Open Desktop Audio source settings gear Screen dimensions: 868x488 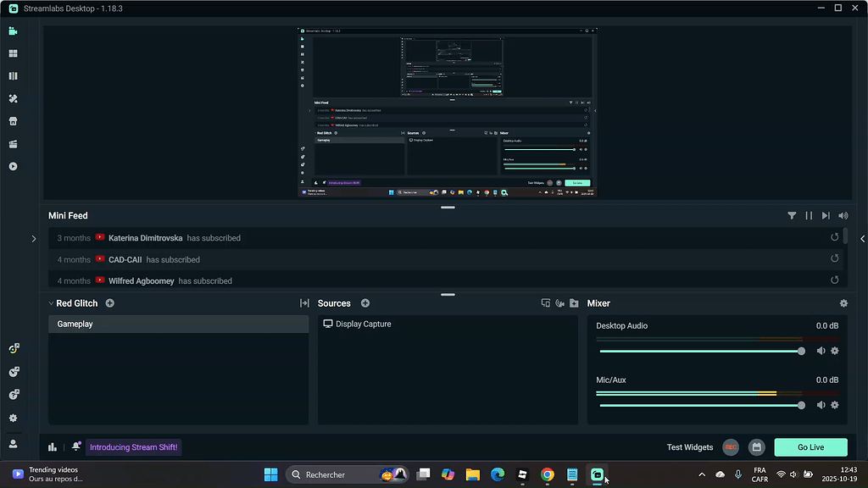[834, 351]
